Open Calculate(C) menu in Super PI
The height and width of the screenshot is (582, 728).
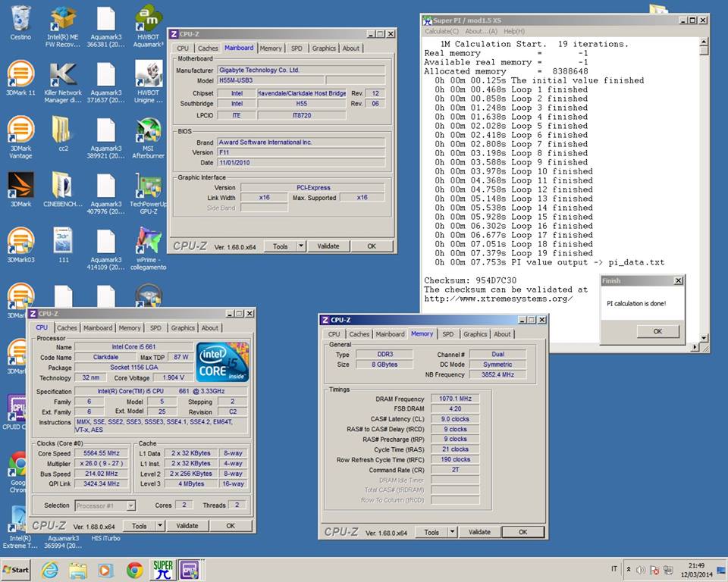tap(441, 31)
